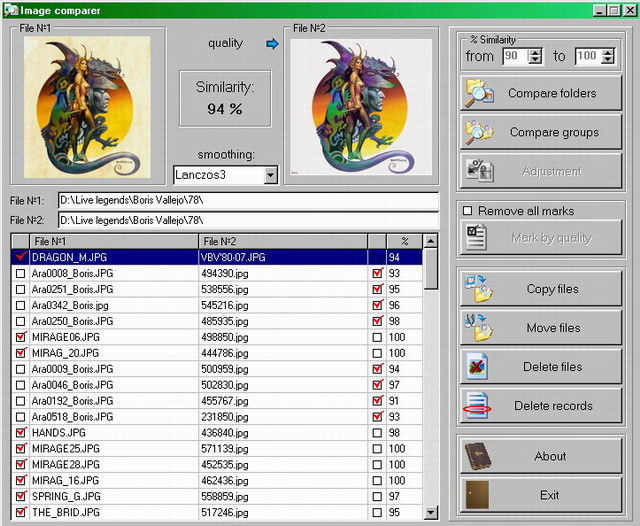Uncheck File 2 mark for 231850.jpg
The height and width of the screenshot is (526, 640).
(378, 417)
